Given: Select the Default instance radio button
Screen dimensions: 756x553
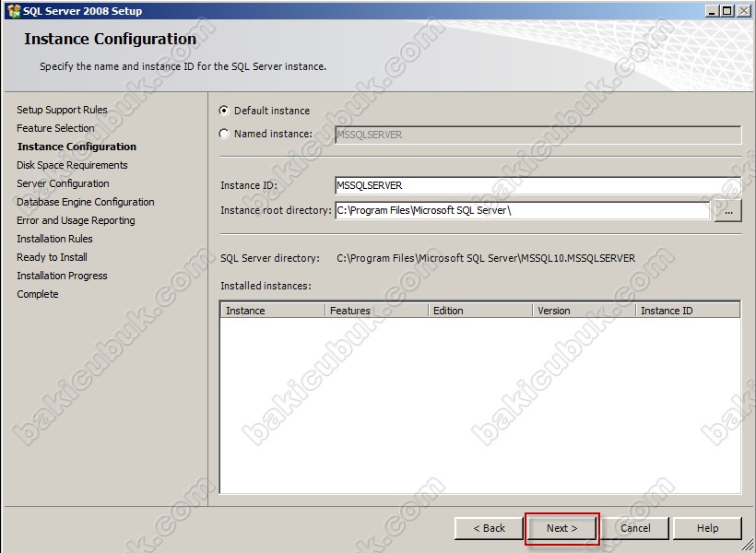Looking at the screenshot, I should point(224,111).
